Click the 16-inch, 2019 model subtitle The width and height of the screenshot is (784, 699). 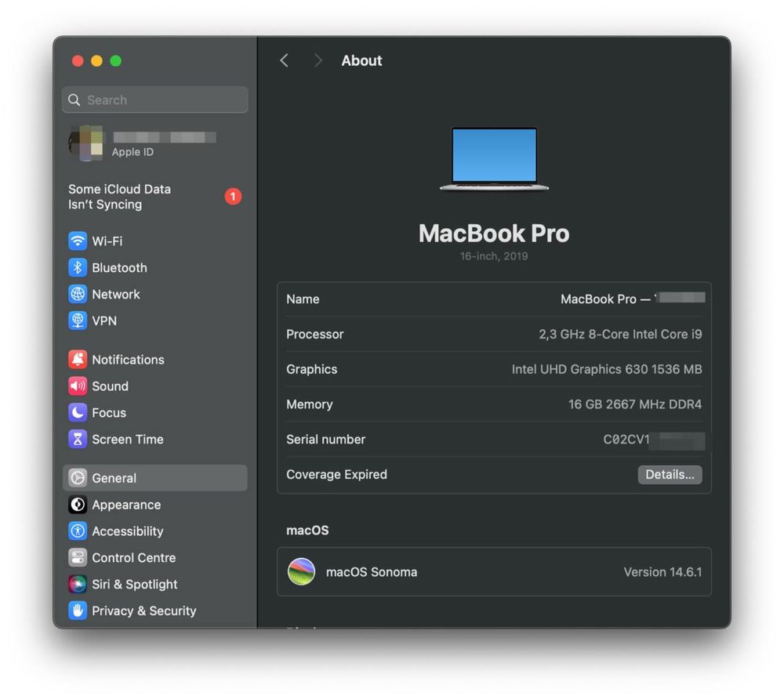coord(494,255)
